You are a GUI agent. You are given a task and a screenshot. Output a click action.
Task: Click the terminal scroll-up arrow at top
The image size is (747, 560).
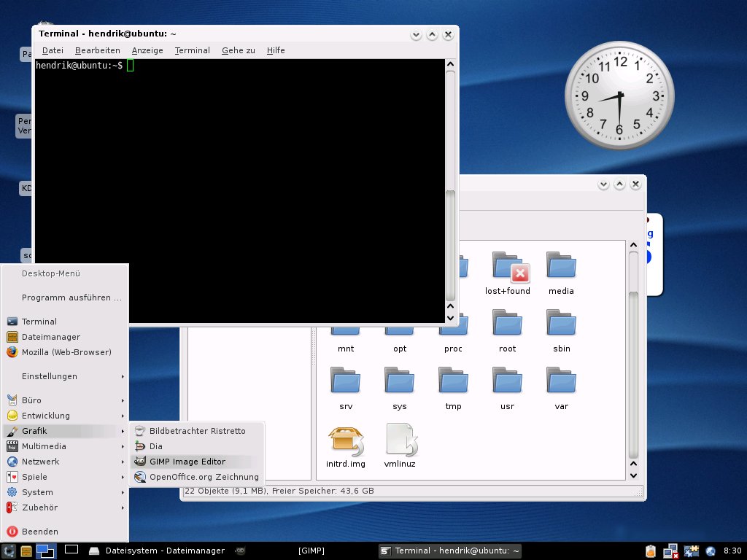coord(450,64)
